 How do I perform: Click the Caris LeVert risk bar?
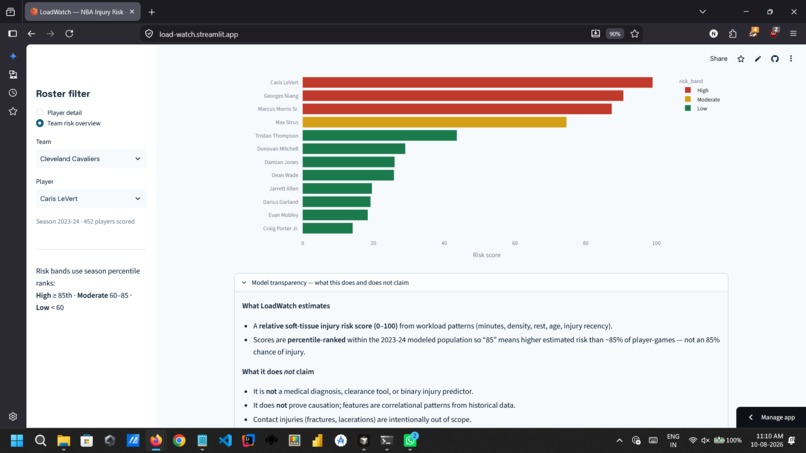(478, 82)
